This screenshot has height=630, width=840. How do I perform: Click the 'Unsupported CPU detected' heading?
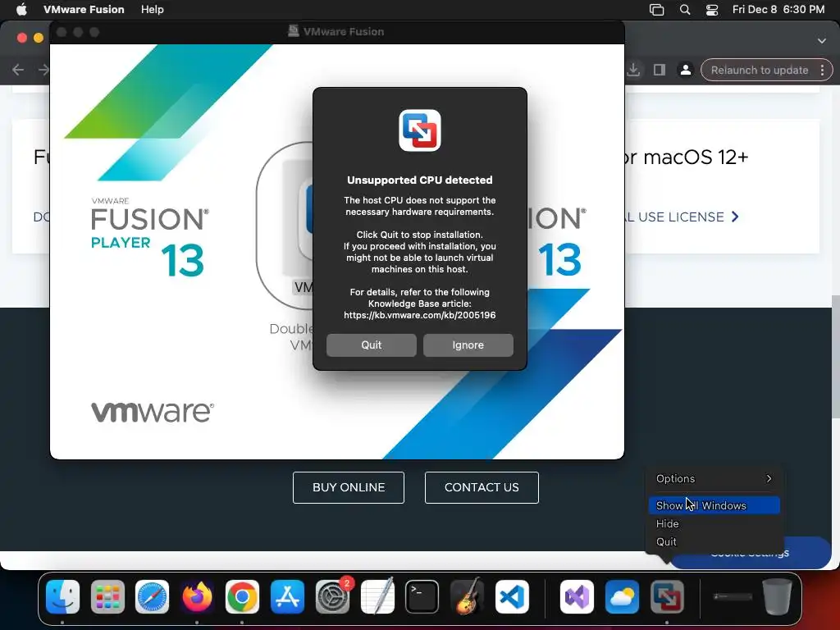point(420,180)
